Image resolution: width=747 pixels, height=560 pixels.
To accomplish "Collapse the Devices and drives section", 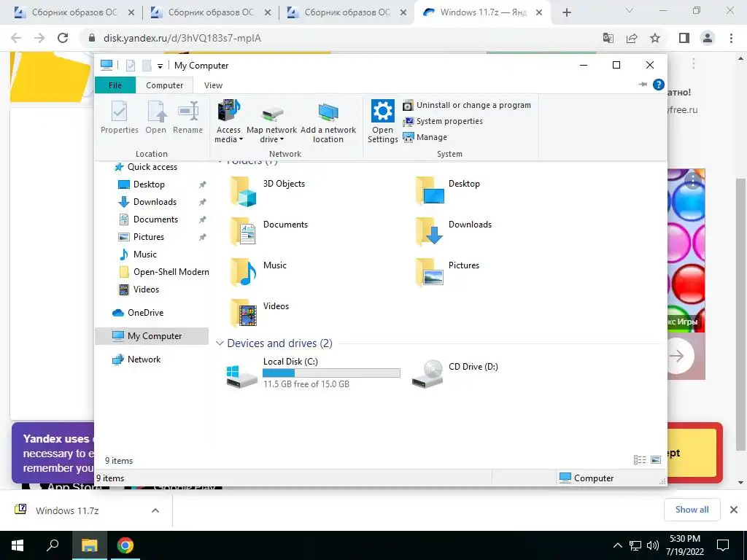I will (x=220, y=343).
